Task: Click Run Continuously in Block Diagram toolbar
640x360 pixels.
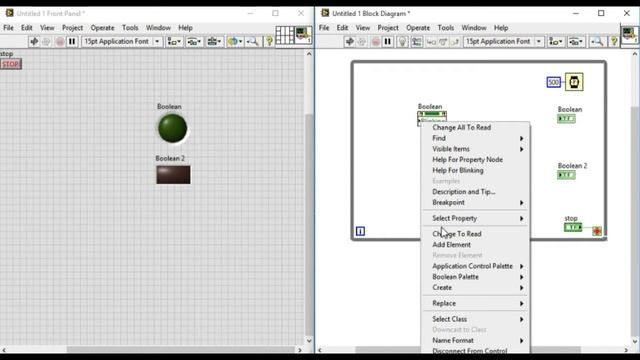Action: coord(362,42)
